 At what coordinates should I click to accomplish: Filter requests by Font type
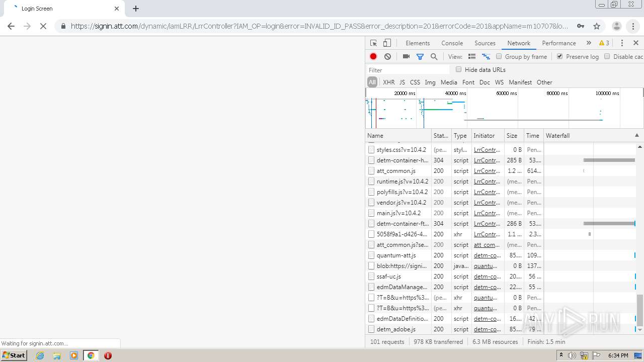(468, 82)
